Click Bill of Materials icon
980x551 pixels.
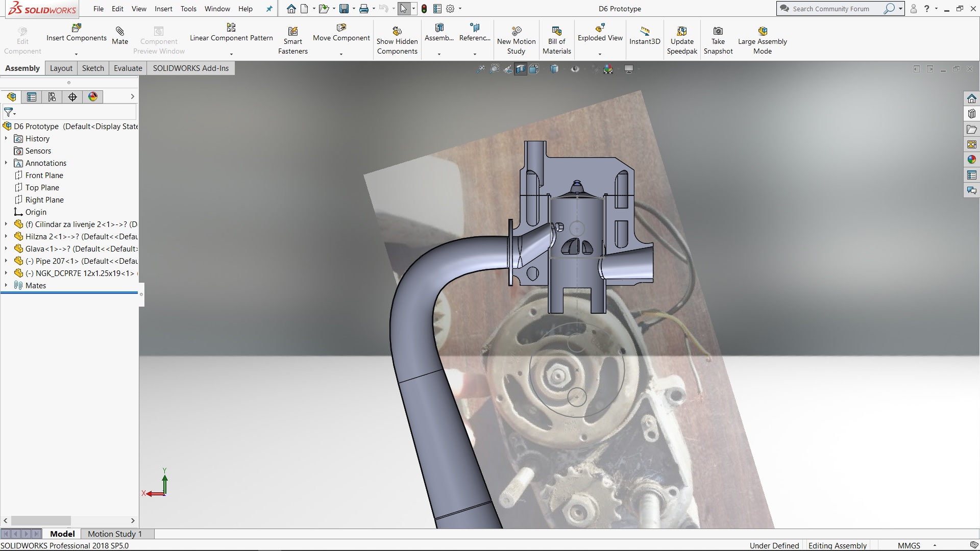coord(556,31)
